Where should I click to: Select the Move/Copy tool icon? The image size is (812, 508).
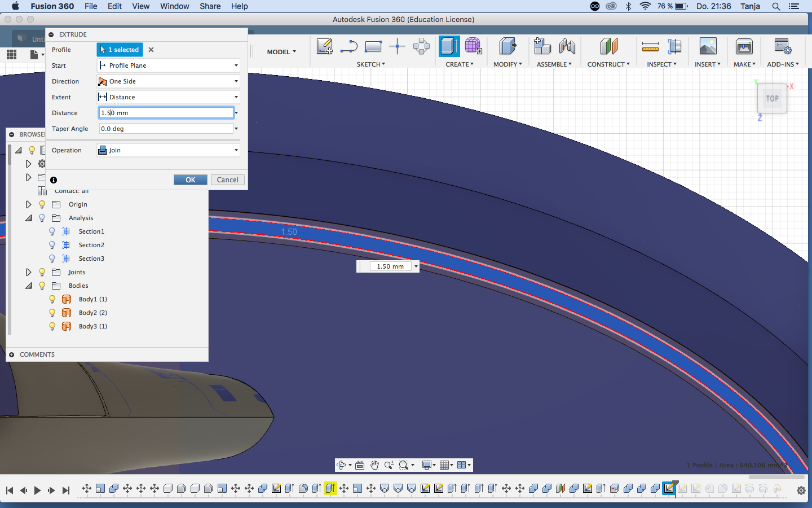(421, 46)
